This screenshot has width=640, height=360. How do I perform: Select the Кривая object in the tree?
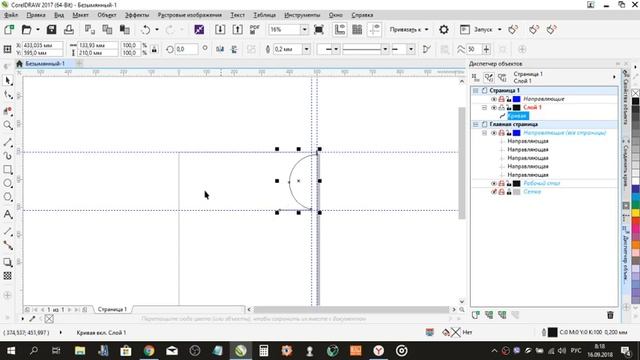[x=517, y=116]
